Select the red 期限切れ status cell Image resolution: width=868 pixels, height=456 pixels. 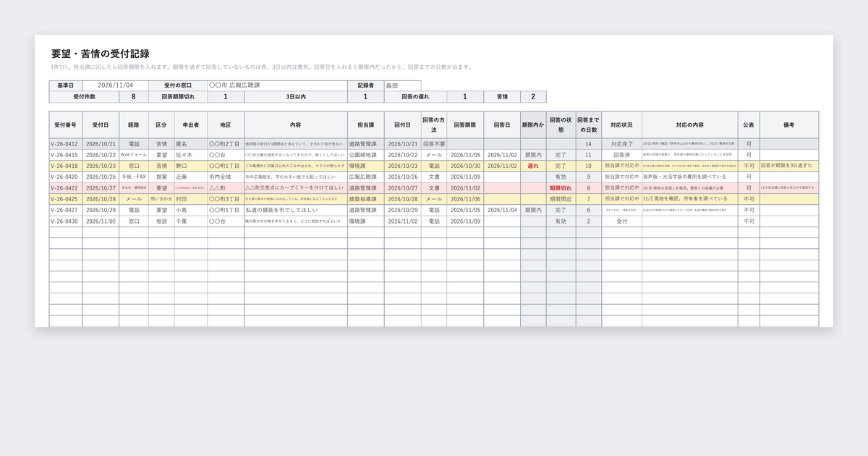pos(561,187)
